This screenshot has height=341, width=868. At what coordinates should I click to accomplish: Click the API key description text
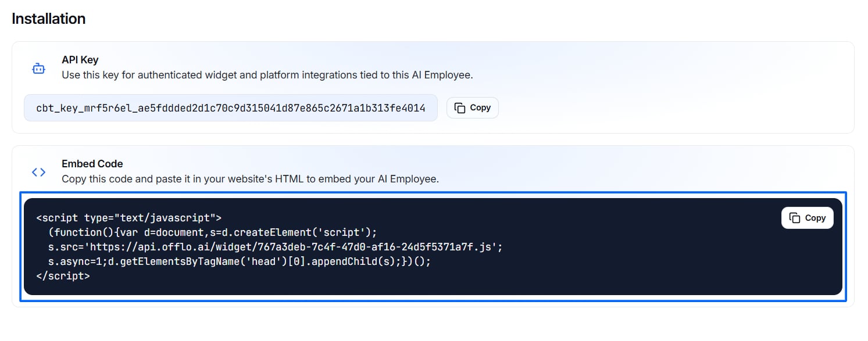tap(267, 75)
